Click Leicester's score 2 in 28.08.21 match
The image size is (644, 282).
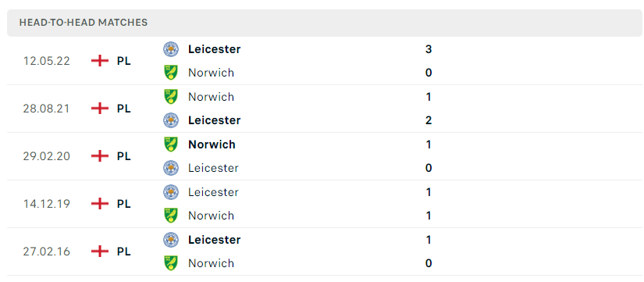tap(429, 120)
